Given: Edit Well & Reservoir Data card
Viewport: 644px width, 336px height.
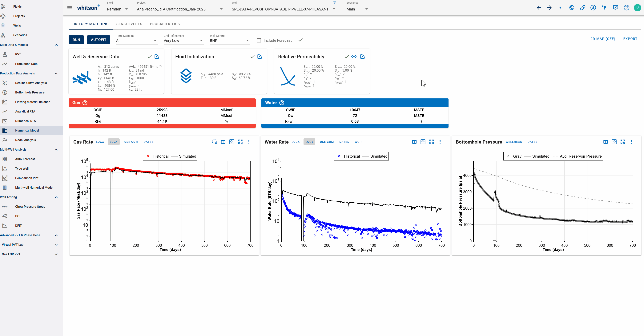Looking at the screenshot, I should click(x=157, y=57).
